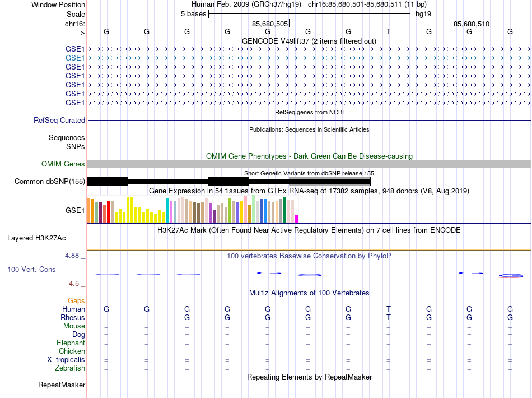This screenshot has width=532, height=398.
Task: Click the GSE1 label beside the GTEx bar chart
Action: 75,211
